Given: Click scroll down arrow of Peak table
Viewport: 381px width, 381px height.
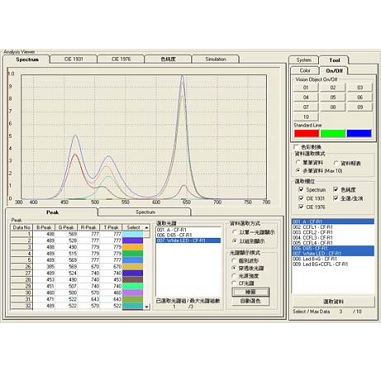Looking at the screenshot, I should click(x=146, y=306).
